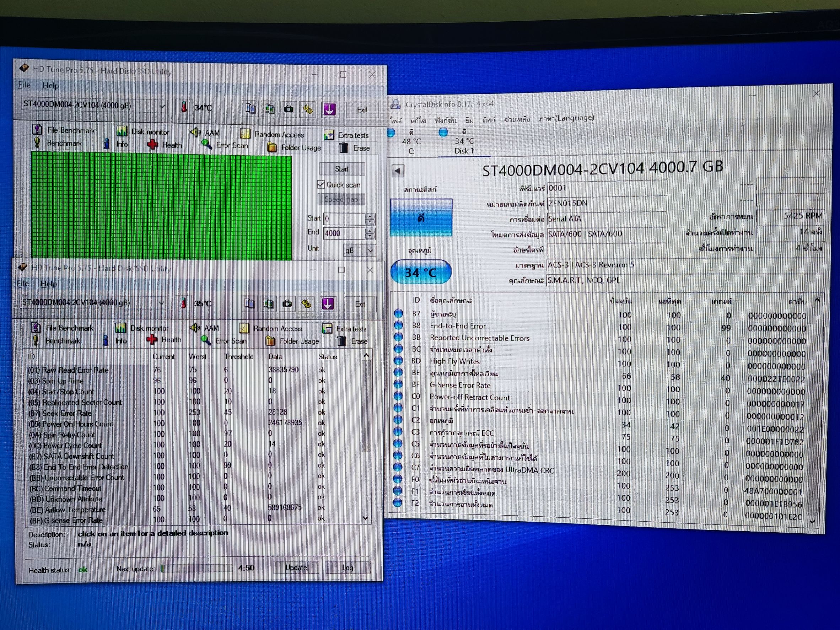Toggle the Quick scan checkbox
The height and width of the screenshot is (630, 840).
[321, 184]
